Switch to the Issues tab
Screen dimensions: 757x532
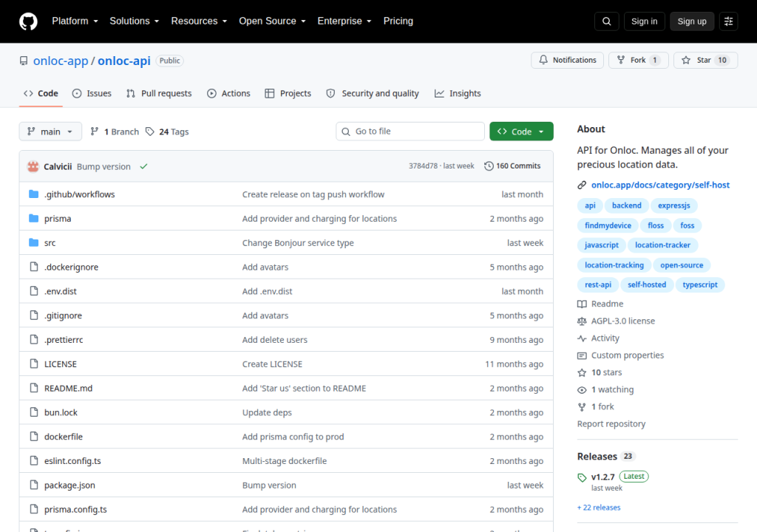[x=92, y=94]
